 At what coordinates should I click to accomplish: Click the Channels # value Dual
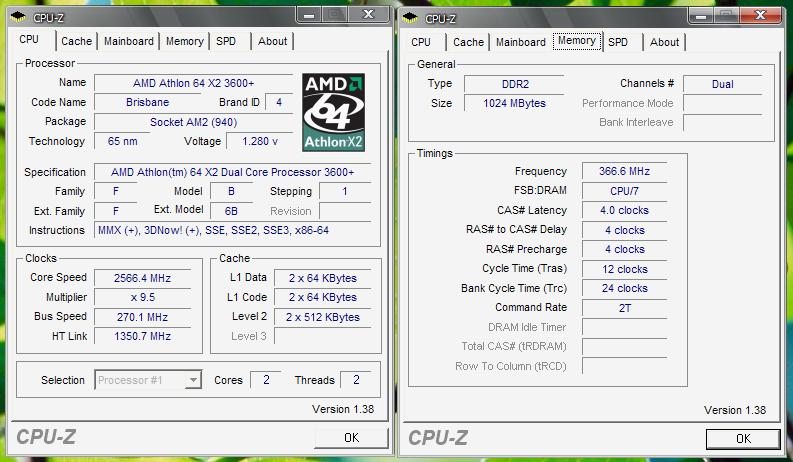click(x=723, y=84)
